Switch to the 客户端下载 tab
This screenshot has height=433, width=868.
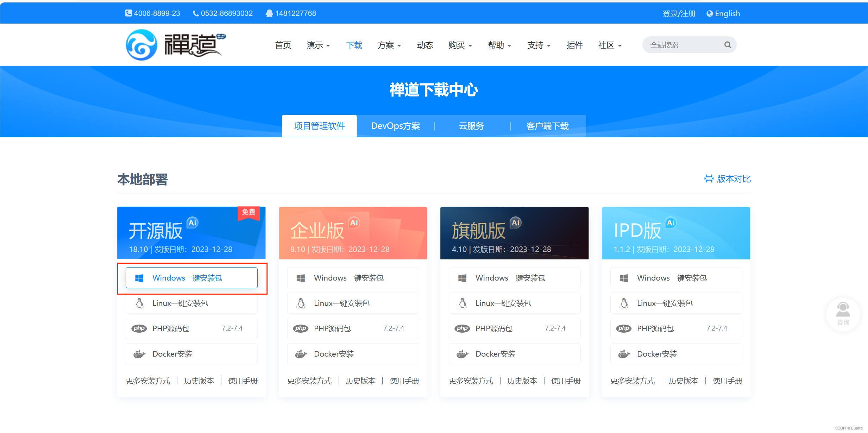point(547,126)
